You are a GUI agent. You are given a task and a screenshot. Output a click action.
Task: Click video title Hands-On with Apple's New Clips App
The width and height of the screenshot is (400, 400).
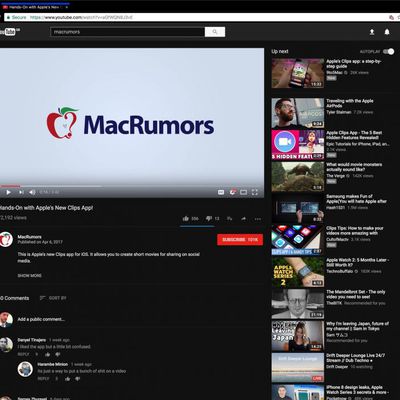click(x=46, y=208)
